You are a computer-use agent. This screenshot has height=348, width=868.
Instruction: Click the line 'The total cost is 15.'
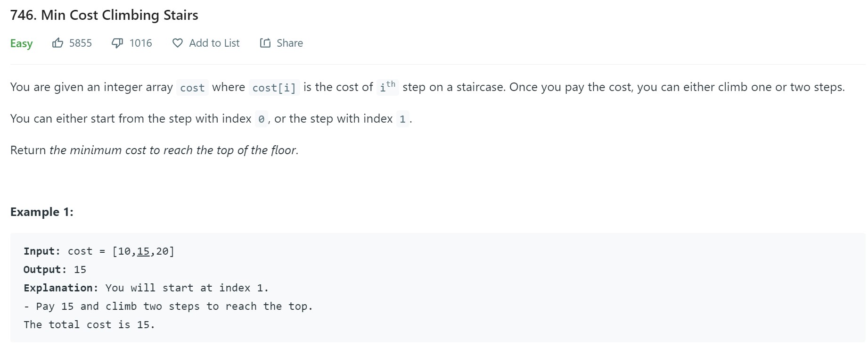(89, 325)
